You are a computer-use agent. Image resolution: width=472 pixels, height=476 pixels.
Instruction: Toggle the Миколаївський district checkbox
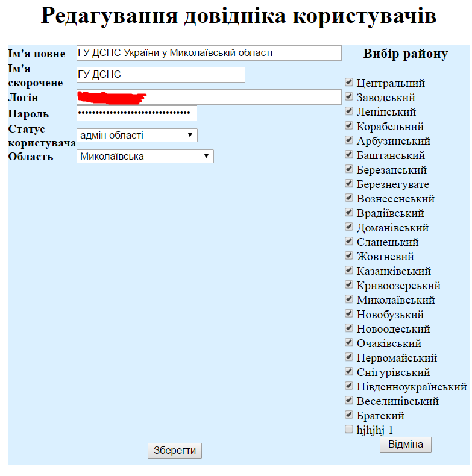coord(348,299)
